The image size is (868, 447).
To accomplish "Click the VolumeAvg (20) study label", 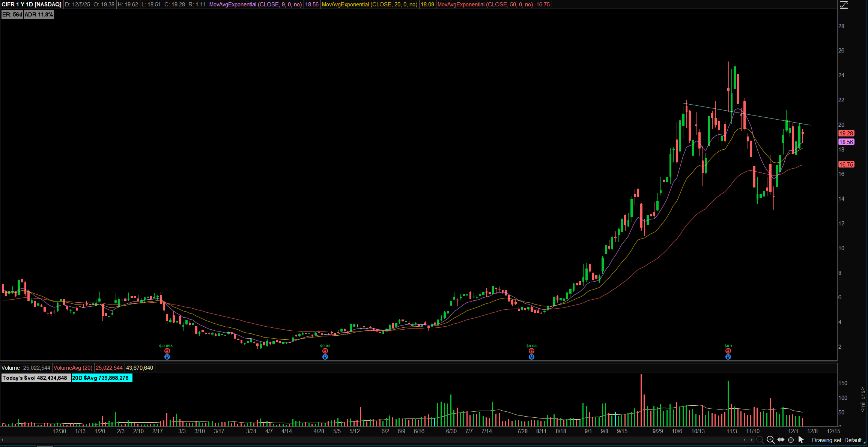I will [73, 368].
